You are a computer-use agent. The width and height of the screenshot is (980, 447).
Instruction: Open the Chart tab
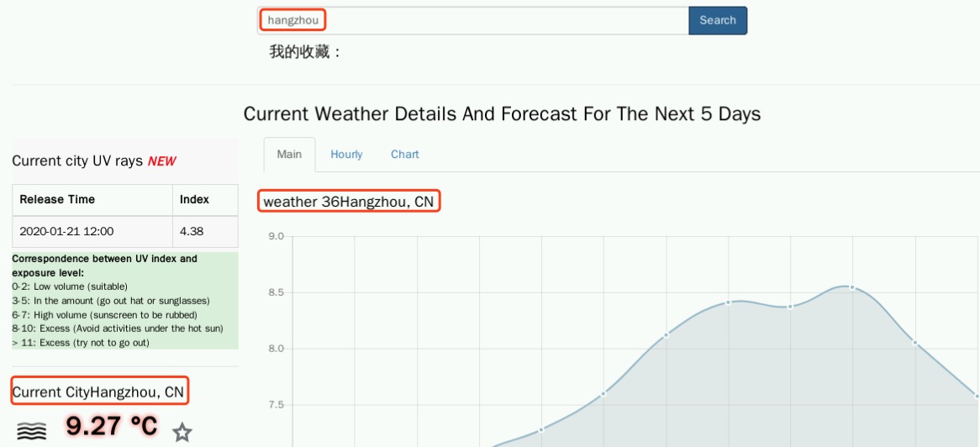point(404,155)
